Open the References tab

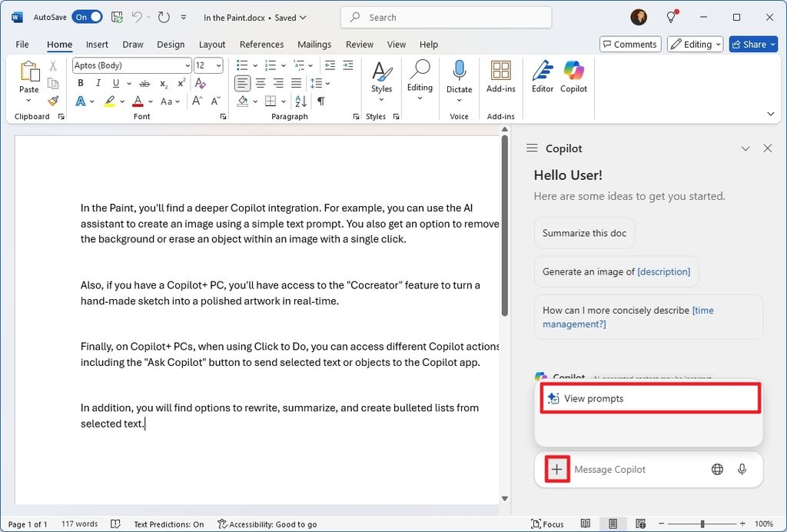coord(261,44)
